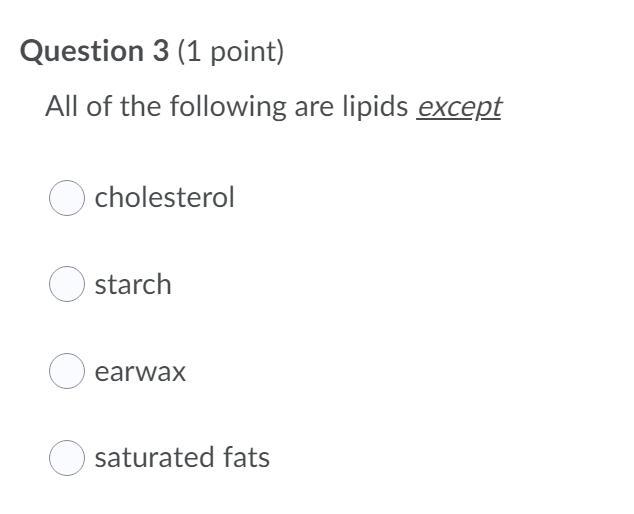Image resolution: width=634 pixels, height=514 pixels.
Task: Click the word "lipids" in the question
Action: [375, 107]
